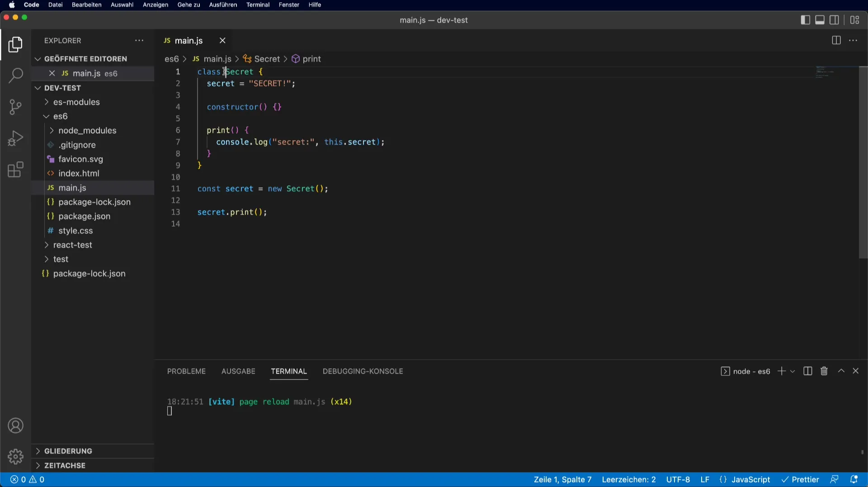Switch to AUSGABE tab
This screenshot has width=868, height=487.
pos(238,371)
